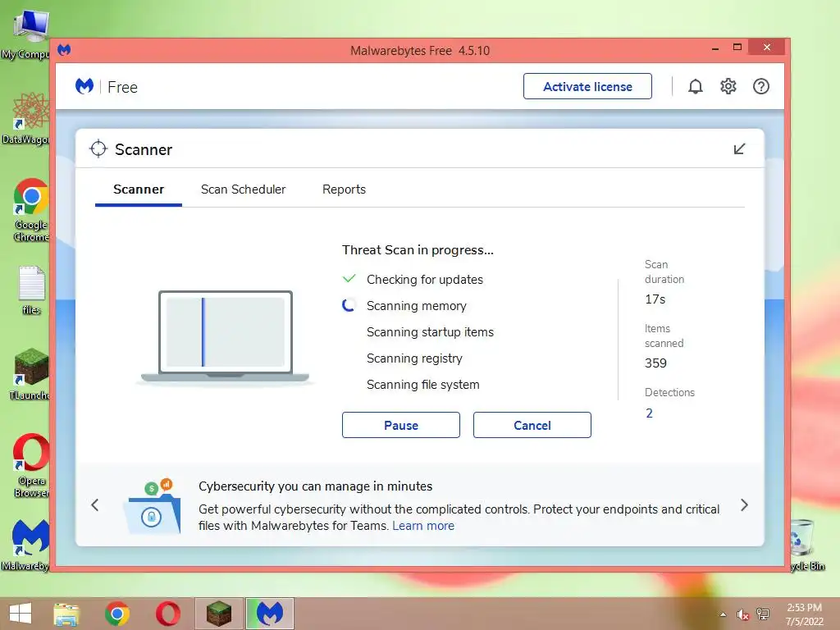The image size is (840, 630).
Task: Open Windows Start button
Action: (21, 614)
